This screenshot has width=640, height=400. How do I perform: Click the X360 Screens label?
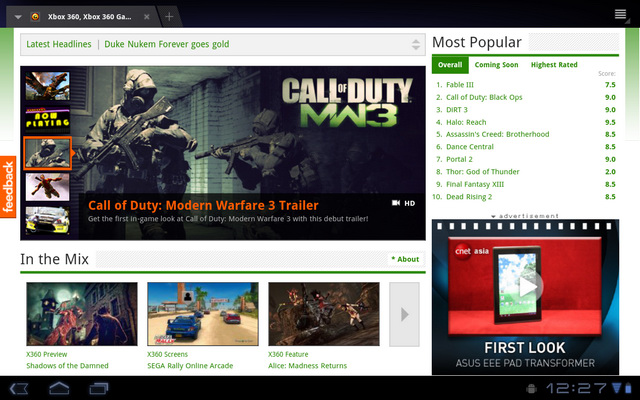[x=167, y=354]
